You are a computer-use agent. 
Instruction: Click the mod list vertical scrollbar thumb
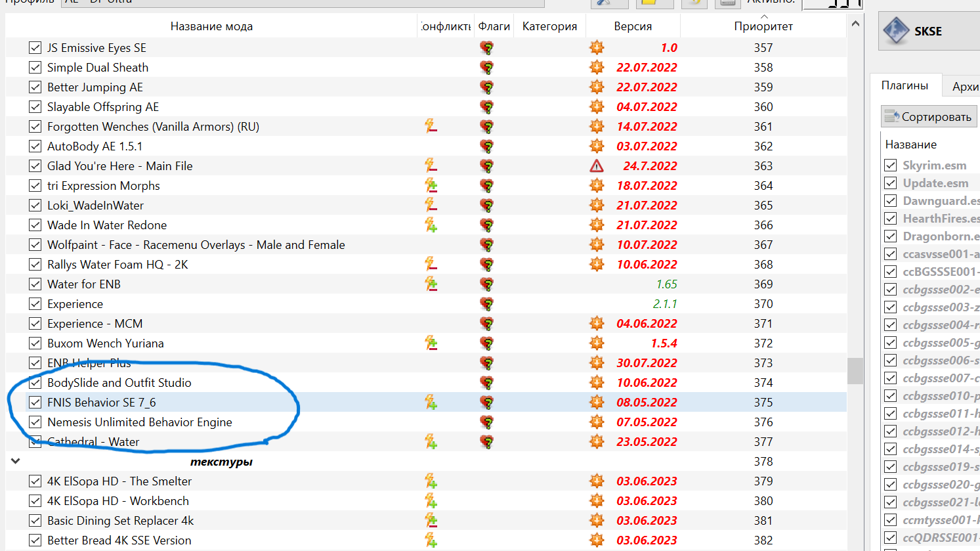point(855,370)
